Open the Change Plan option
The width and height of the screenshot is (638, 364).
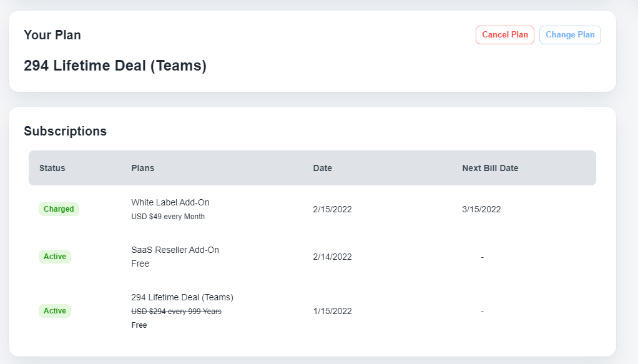569,35
